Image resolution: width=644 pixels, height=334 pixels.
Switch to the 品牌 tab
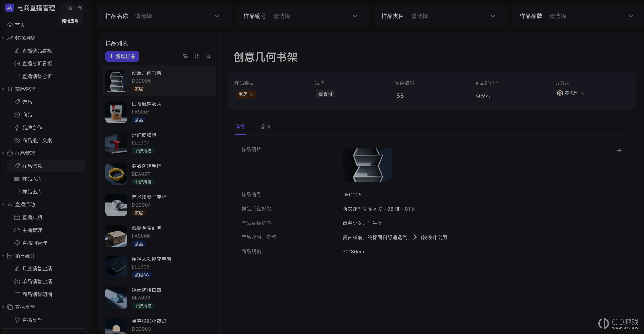(265, 126)
